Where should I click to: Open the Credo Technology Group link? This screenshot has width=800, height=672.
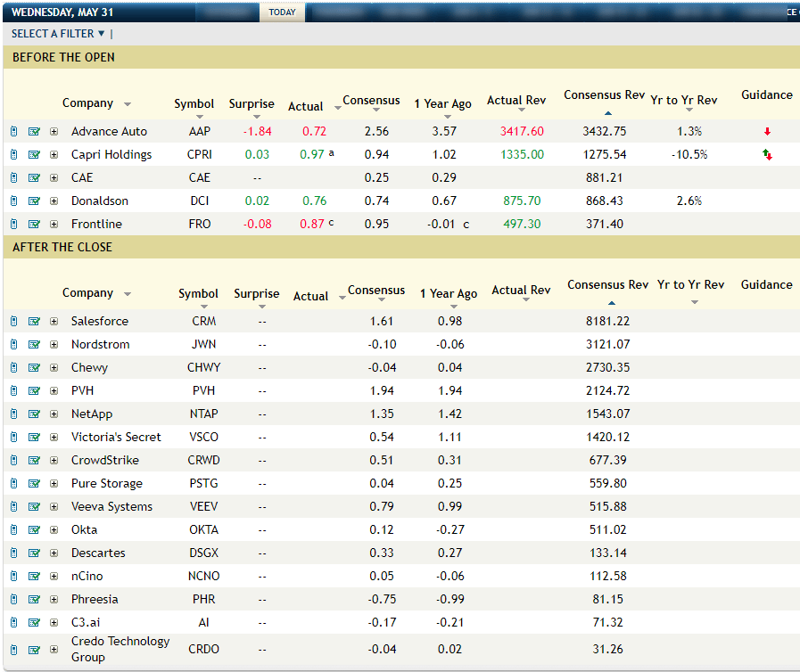120,649
